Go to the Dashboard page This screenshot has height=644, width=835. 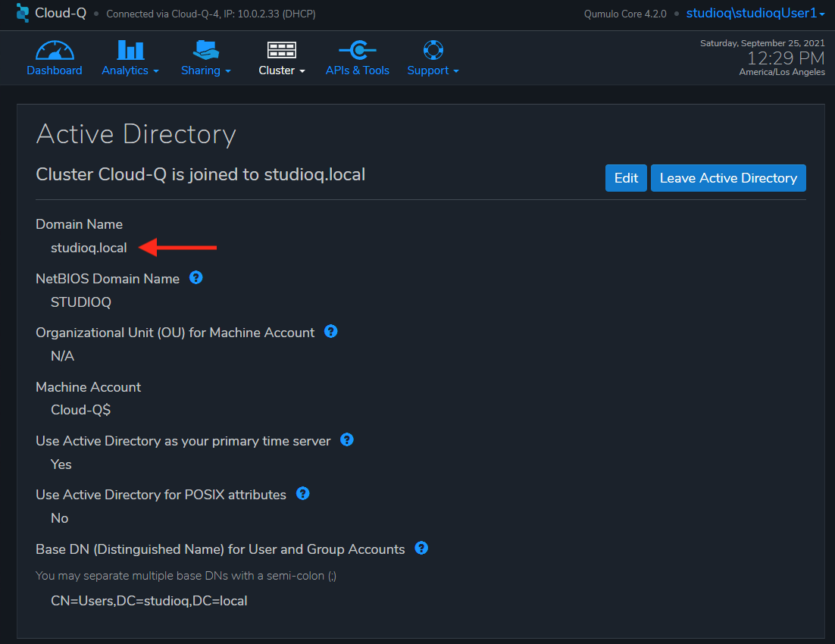point(55,70)
